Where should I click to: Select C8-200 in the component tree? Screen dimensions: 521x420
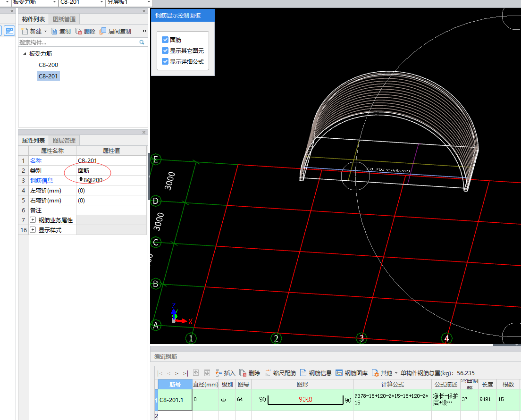tap(48, 65)
